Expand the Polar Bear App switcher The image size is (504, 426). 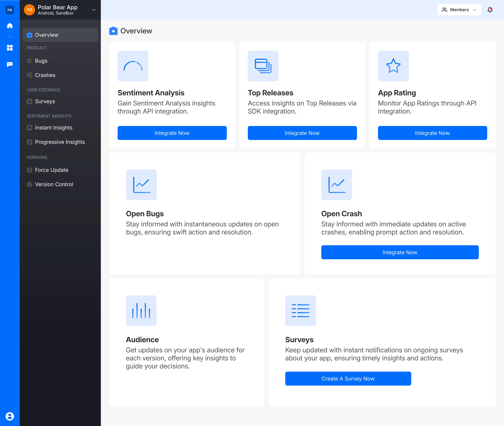[58, 10]
